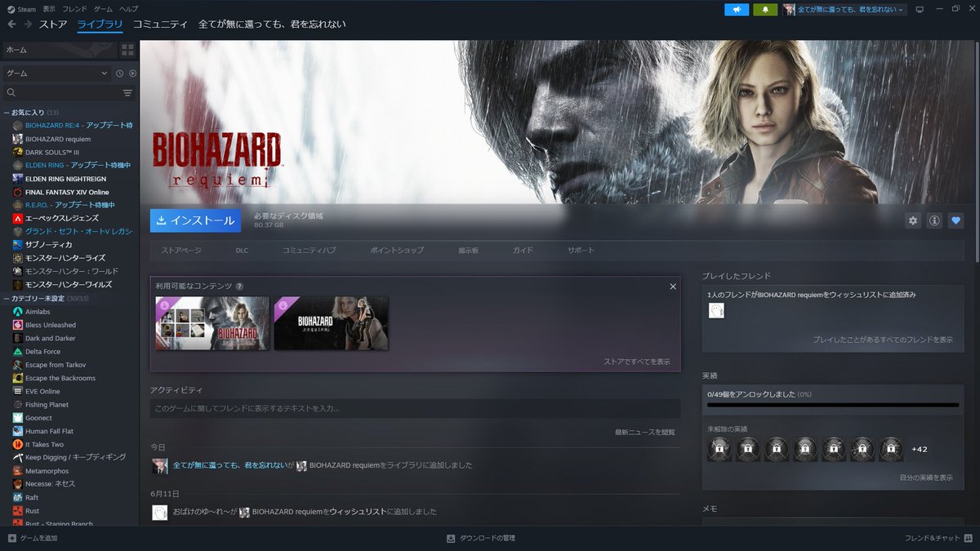Image resolution: width=980 pixels, height=551 pixels.
Task: Open second BIOHAZARD DLC thumbnail
Action: click(x=332, y=323)
